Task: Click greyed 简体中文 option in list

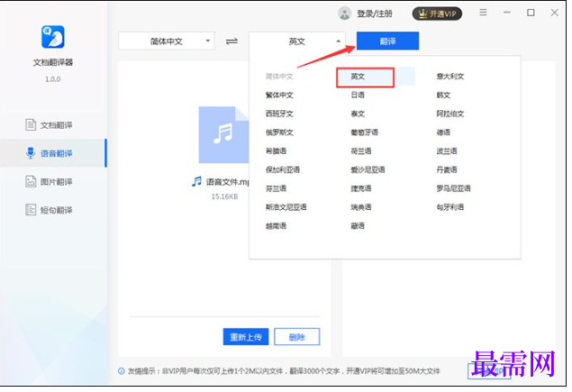Action: coord(279,77)
